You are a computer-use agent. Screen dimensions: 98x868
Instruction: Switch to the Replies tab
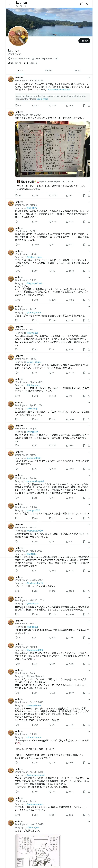[x=49, y=71]
